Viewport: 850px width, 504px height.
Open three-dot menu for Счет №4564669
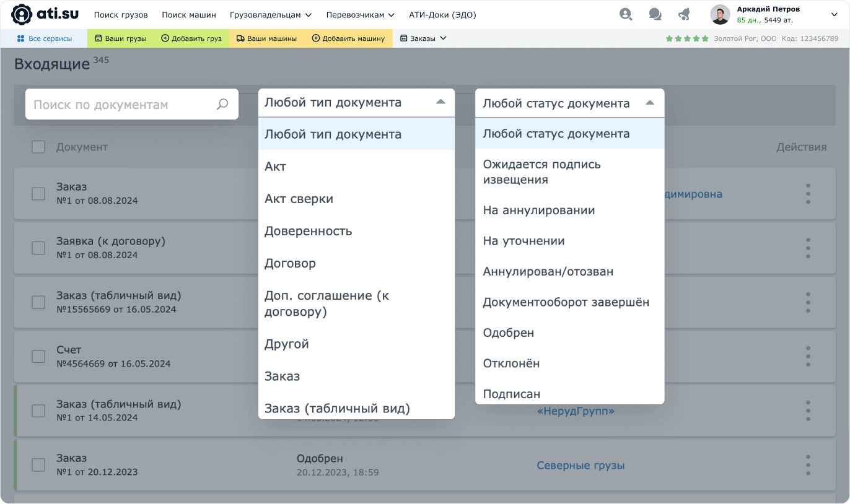(x=808, y=356)
